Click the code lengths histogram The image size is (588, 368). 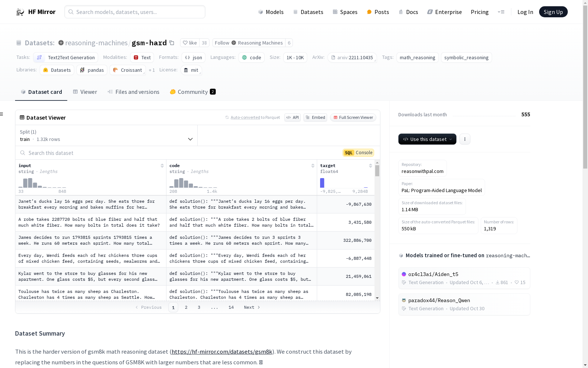pyautogui.click(x=193, y=183)
